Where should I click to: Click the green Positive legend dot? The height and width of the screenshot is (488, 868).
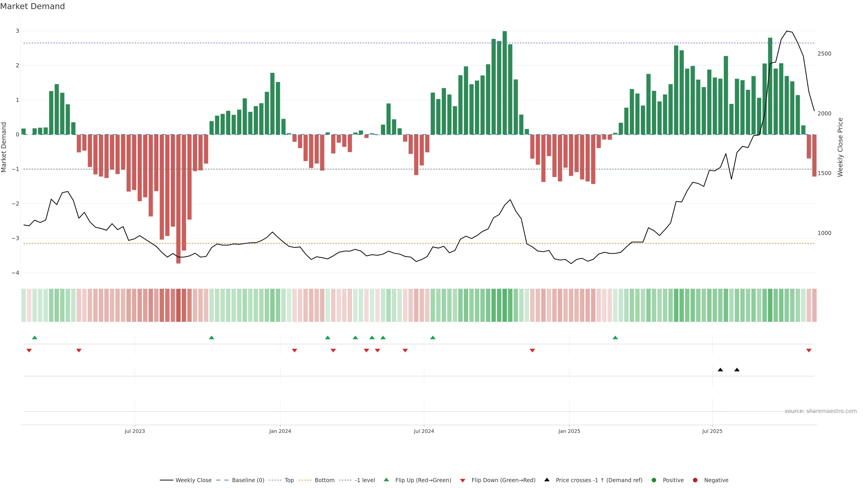click(654, 480)
